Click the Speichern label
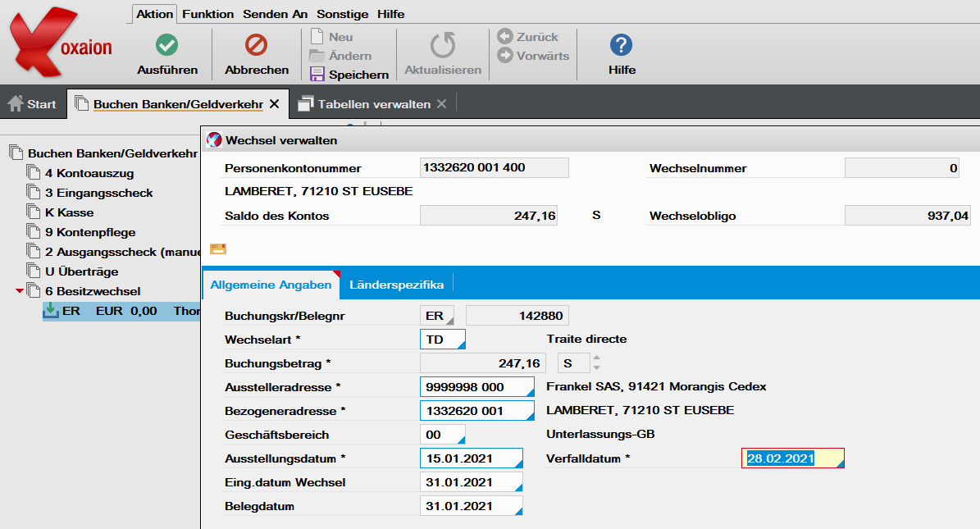Viewport: 980px width, 529px height. (358, 75)
